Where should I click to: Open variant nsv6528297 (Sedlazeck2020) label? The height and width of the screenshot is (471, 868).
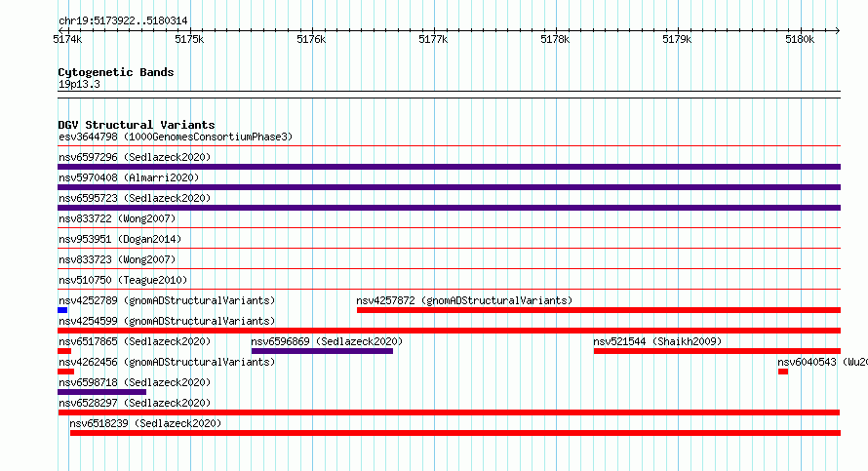(135, 403)
